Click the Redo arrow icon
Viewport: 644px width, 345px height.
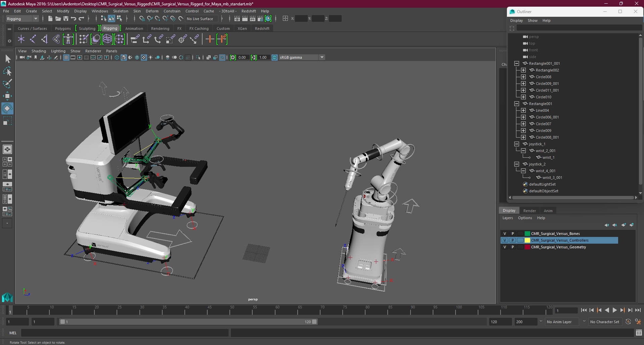(x=81, y=19)
